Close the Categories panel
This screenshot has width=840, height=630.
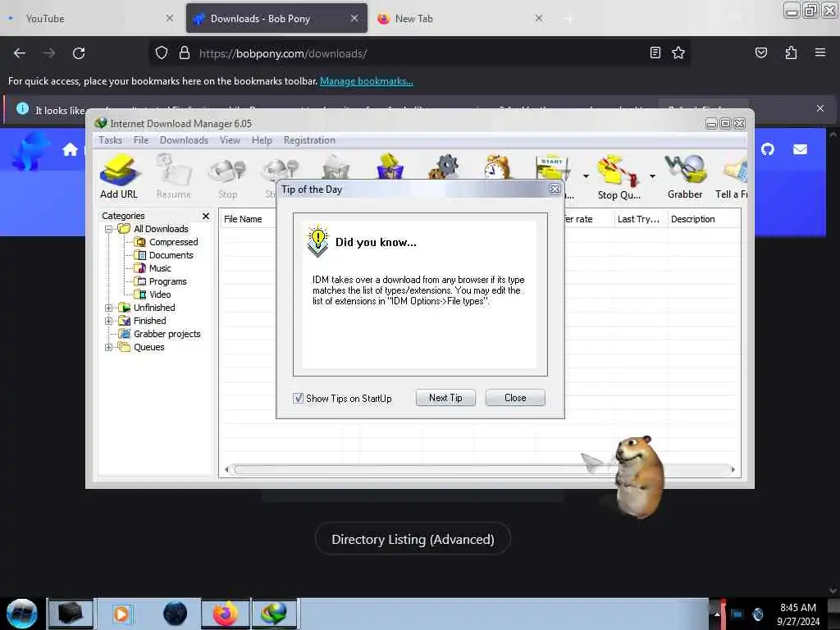pos(206,216)
